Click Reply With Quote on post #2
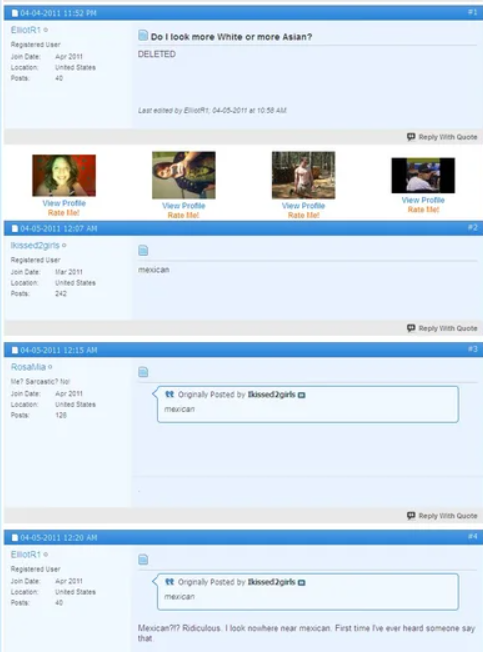Screen dimensions: 483x652 [x=442, y=328]
